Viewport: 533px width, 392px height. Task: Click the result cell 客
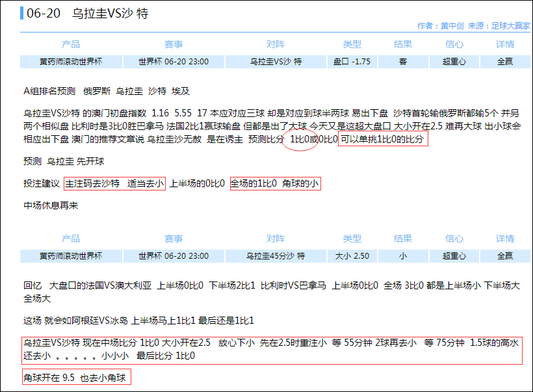point(403,62)
